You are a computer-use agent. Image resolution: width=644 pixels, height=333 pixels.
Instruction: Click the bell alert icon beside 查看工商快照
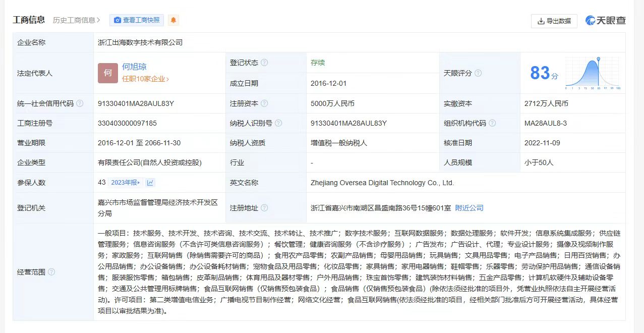(173, 20)
